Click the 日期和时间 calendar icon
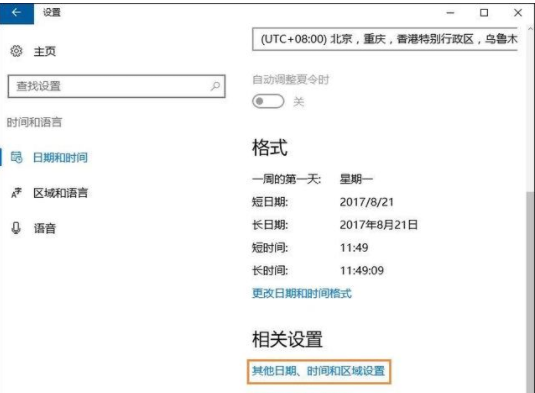 click(x=16, y=157)
